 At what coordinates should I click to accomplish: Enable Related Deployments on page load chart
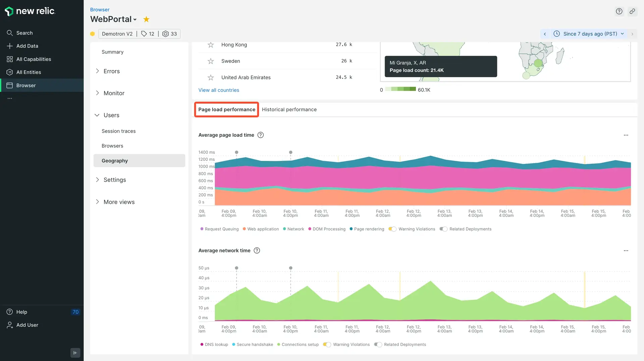tap(443, 229)
